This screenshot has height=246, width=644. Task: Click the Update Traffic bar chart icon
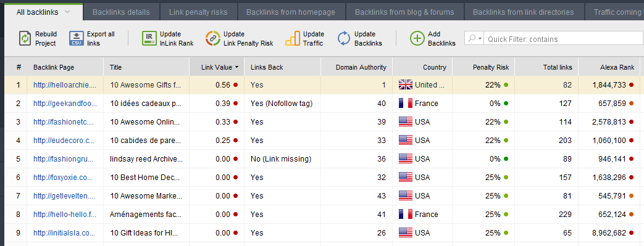pos(293,39)
